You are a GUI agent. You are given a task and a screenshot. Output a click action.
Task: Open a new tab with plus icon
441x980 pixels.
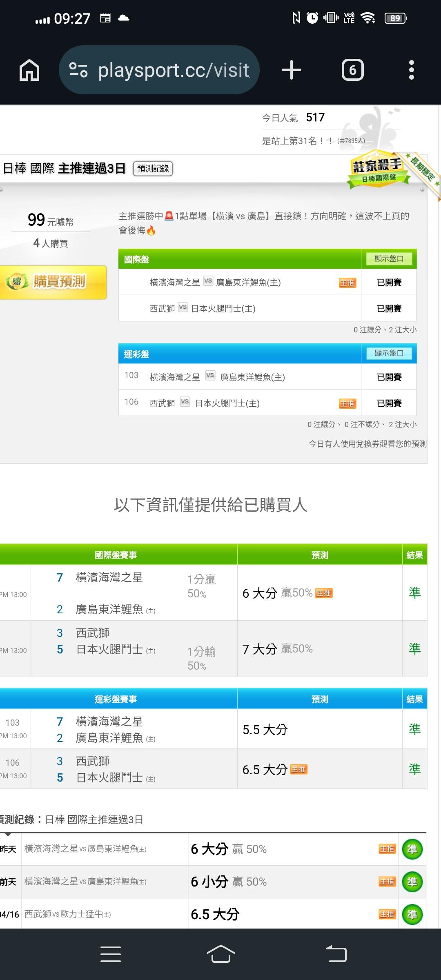point(292,70)
